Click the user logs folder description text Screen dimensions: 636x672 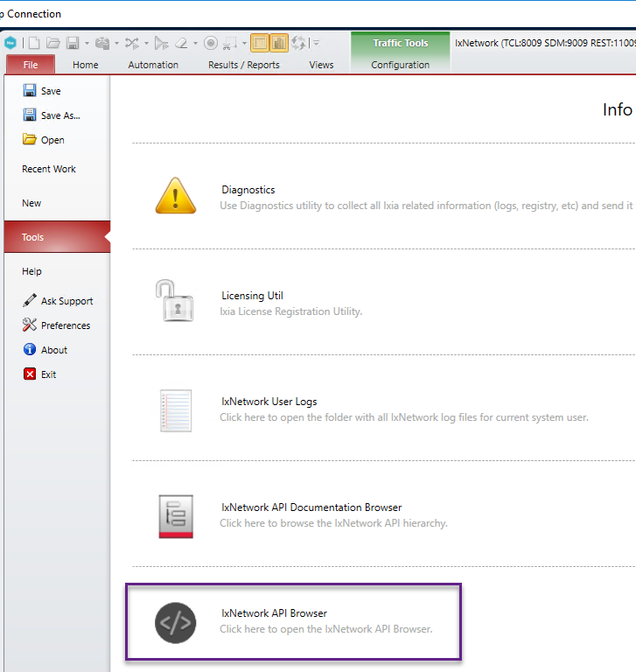tap(404, 417)
